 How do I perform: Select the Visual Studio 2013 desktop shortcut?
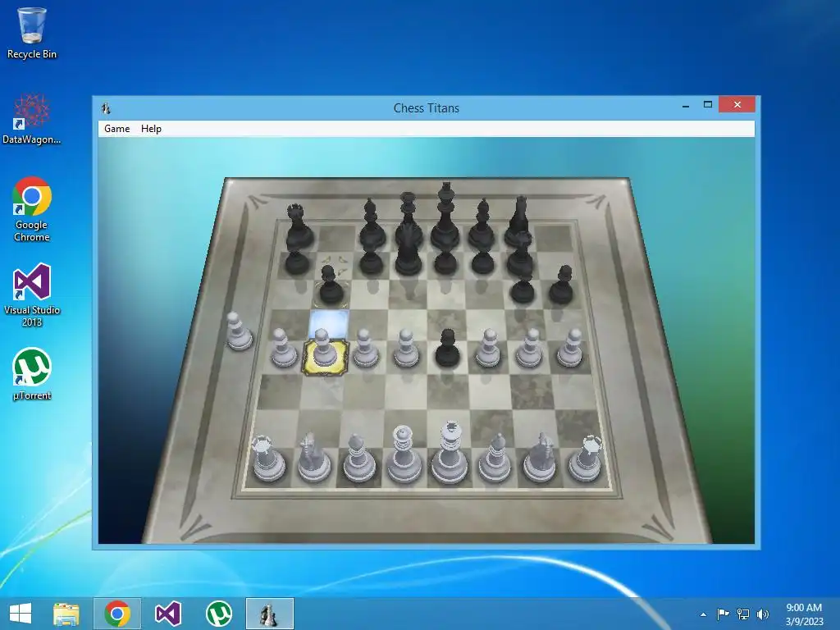32,294
